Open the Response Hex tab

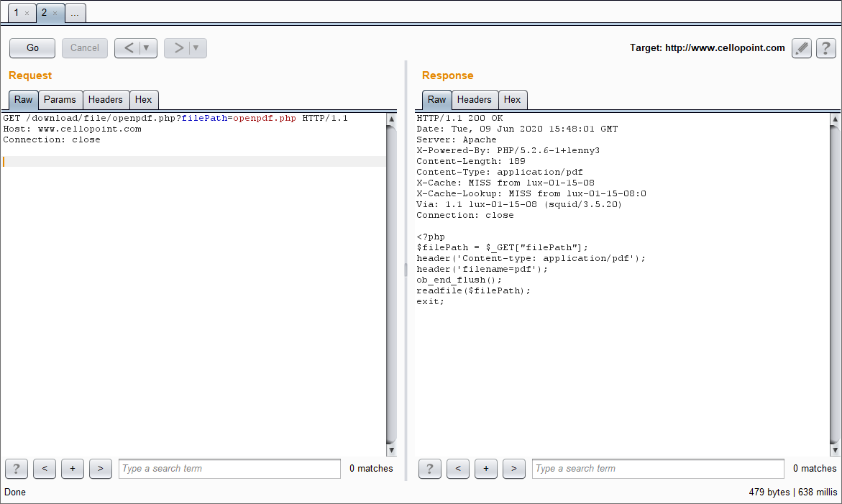click(512, 99)
